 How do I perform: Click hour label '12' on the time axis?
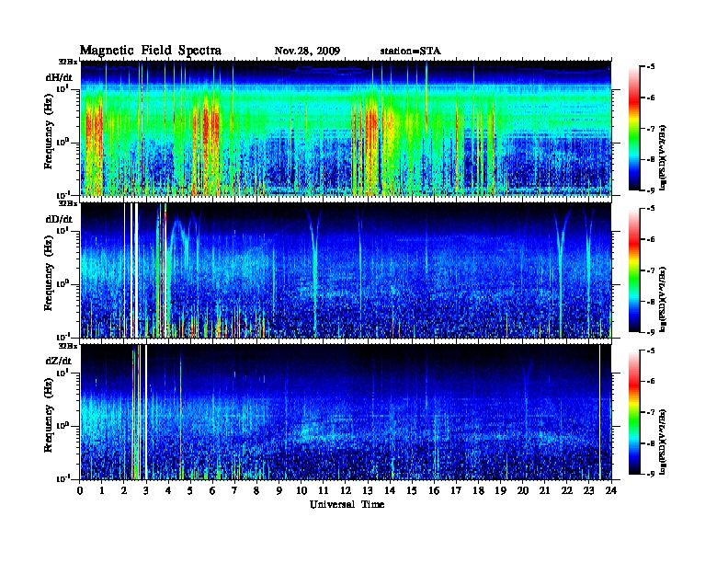pos(346,490)
